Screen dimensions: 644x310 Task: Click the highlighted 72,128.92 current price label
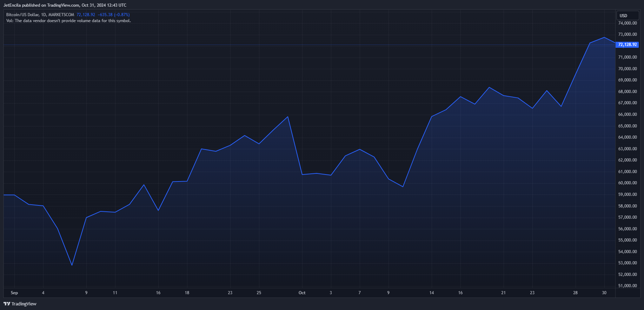pos(627,45)
